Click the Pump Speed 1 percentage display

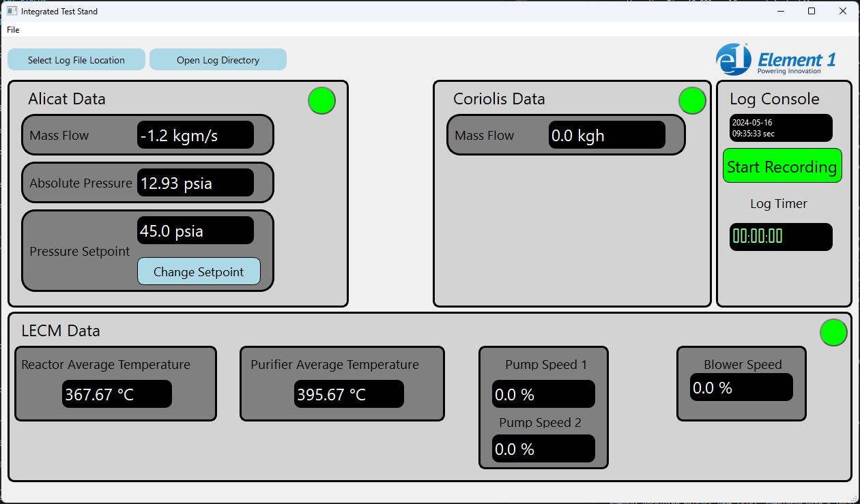click(x=543, y=394)
